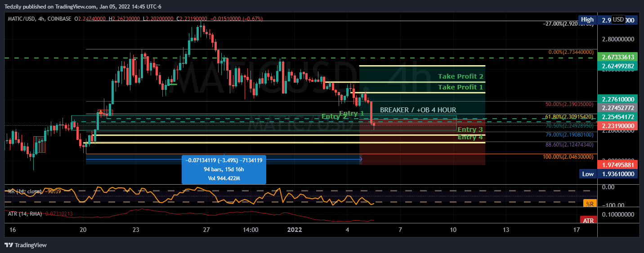Click the blue price range measurement box

pos(224,169)
